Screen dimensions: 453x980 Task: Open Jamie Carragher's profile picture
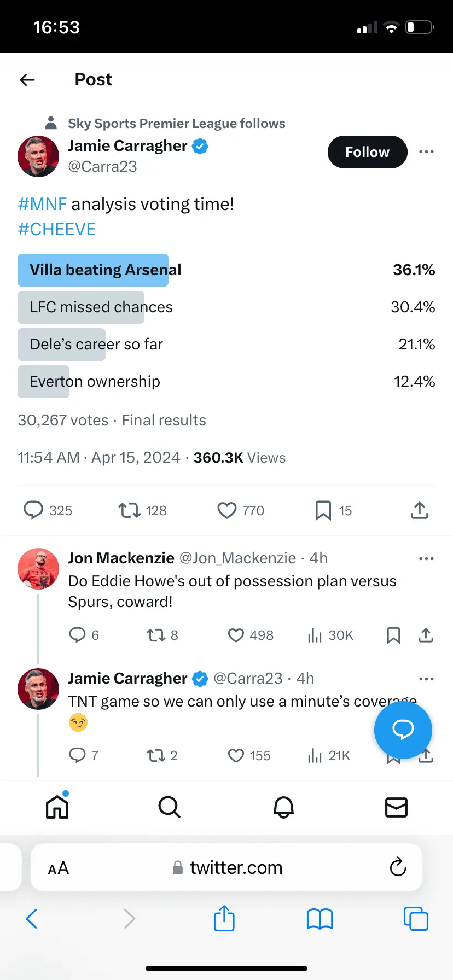coord(38,156)
